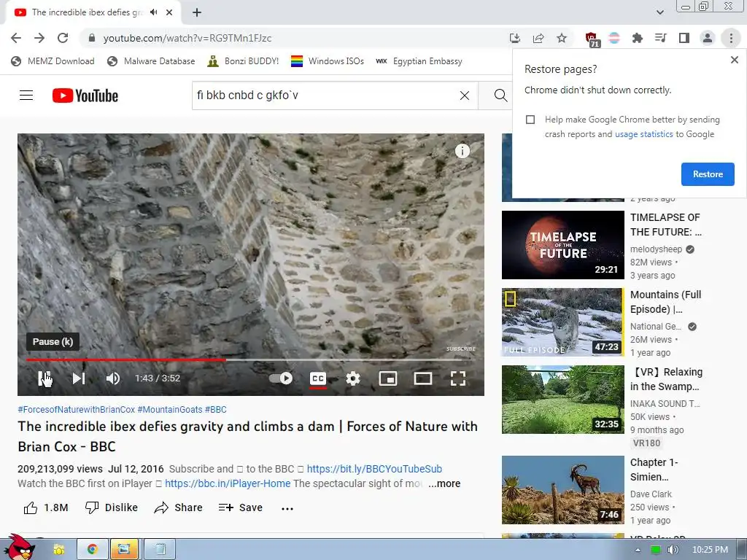The image size is (747, 560).
Task: Enter fullscreen on the video player
Action: tap(458, 378)
